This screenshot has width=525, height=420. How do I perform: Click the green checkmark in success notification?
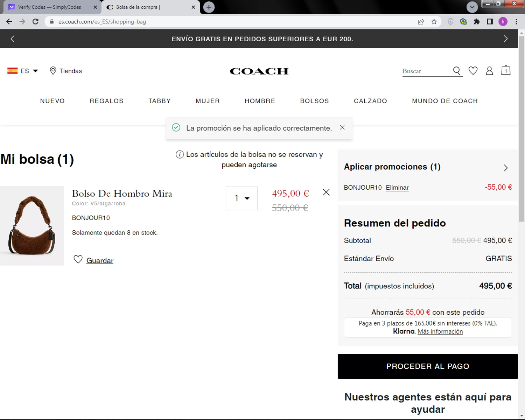click(x=176, y=127)
